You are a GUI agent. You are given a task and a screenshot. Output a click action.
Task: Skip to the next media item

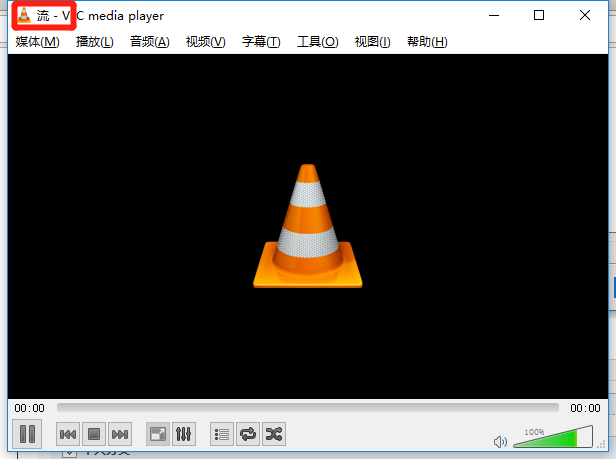coord(120,434)
